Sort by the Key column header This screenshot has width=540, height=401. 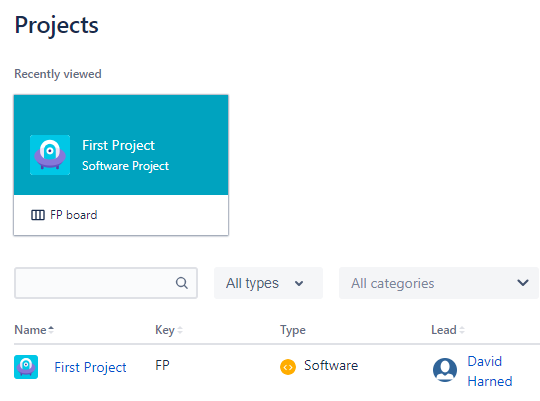[165, 330]
